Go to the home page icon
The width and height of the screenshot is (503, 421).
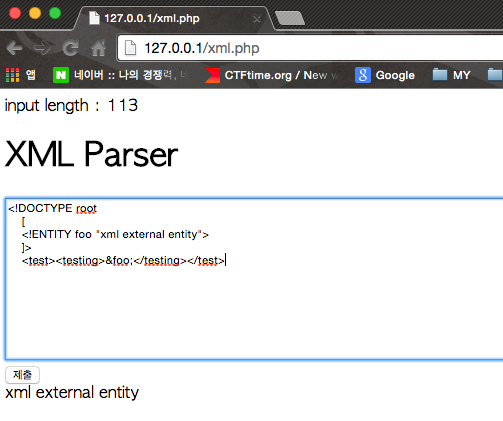pyautogui.click(x=99, y=48)
